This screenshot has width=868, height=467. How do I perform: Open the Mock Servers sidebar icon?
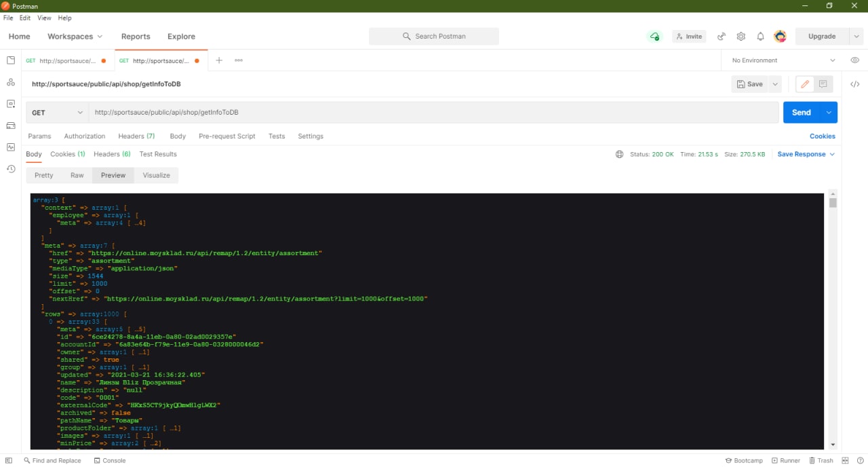tap(11, 126)
